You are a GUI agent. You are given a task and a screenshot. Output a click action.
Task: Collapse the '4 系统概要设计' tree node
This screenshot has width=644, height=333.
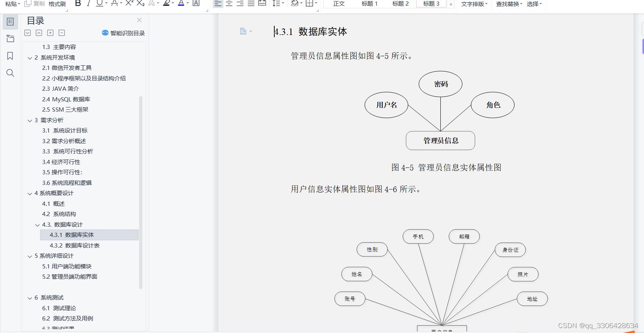(30, 193)
